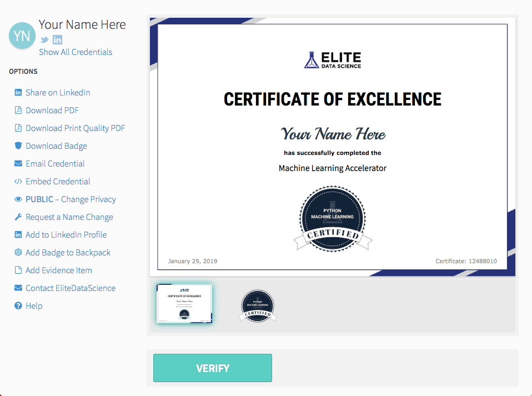This screenshot has height=396, width=532.
Task: Click the backpack icon beside Add Badge to Backpack
Action: pos(18,252)
